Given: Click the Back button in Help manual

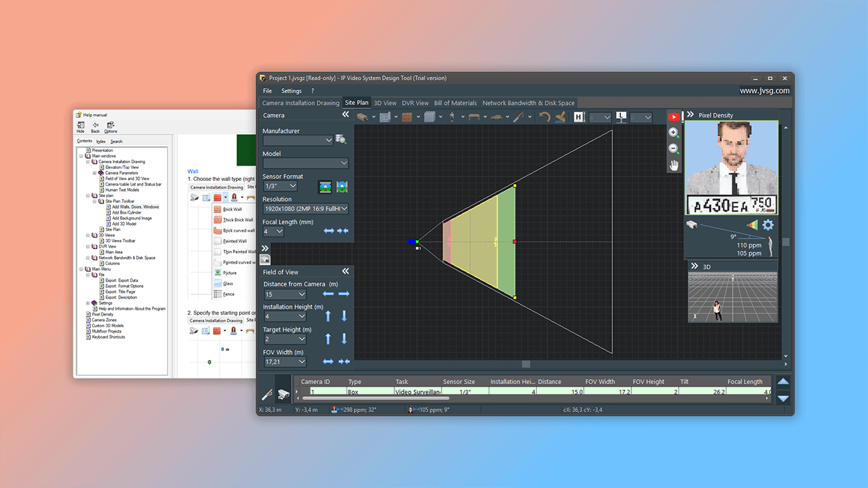Looking at the screenshot, I should [x=95, y=127].
